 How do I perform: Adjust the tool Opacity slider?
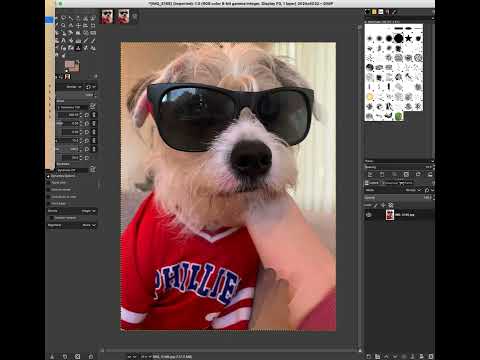[x=75, y=95]
